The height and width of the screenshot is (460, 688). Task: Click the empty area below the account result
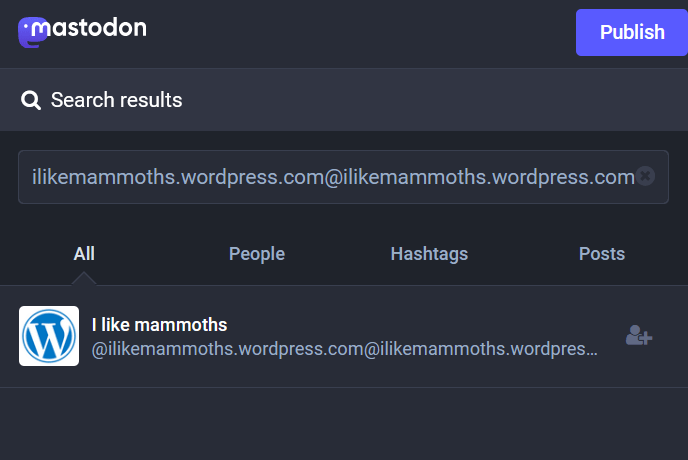[344, 425]
